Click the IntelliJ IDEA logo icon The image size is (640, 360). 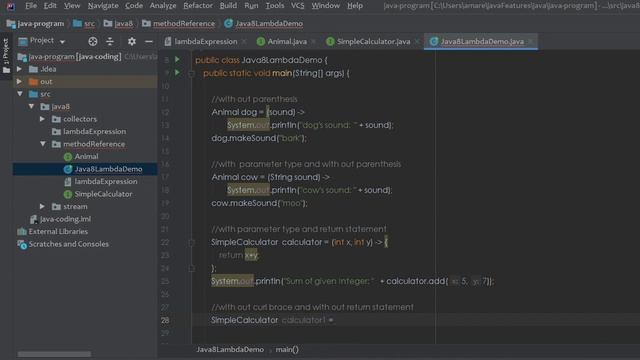tap(10, 6)
